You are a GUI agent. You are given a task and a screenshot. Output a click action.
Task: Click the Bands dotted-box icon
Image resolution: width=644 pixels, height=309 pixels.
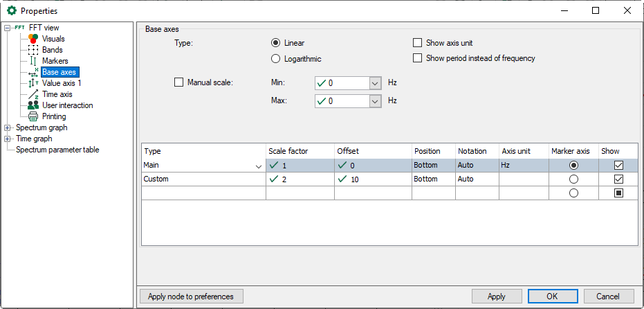(x=33, y=50)
